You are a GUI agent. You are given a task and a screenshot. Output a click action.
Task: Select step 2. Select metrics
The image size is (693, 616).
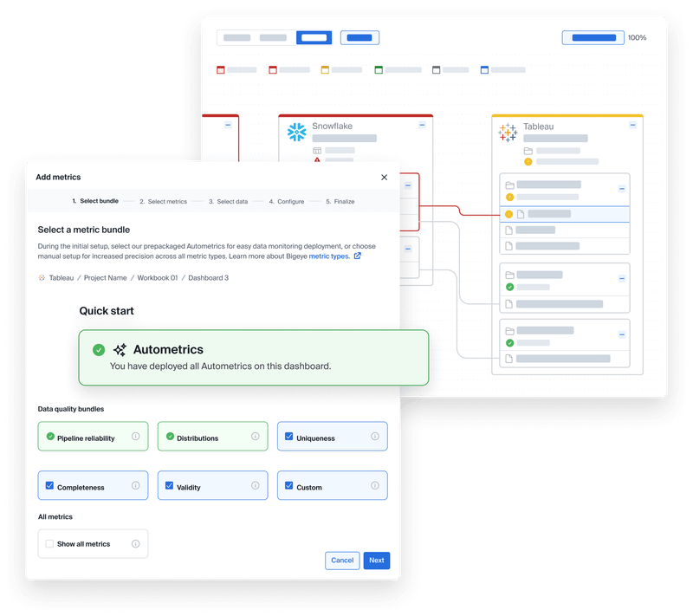coord(161,200)
